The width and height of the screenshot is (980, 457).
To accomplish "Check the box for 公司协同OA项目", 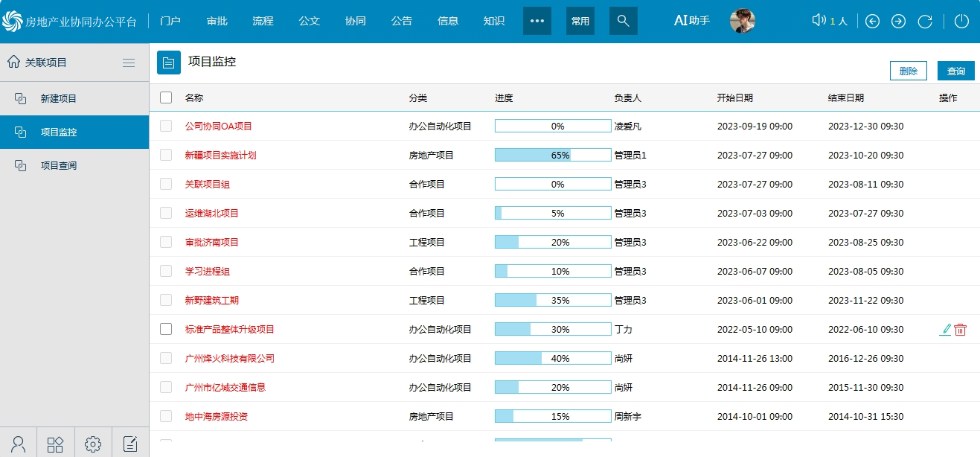I will pos(166,127).
